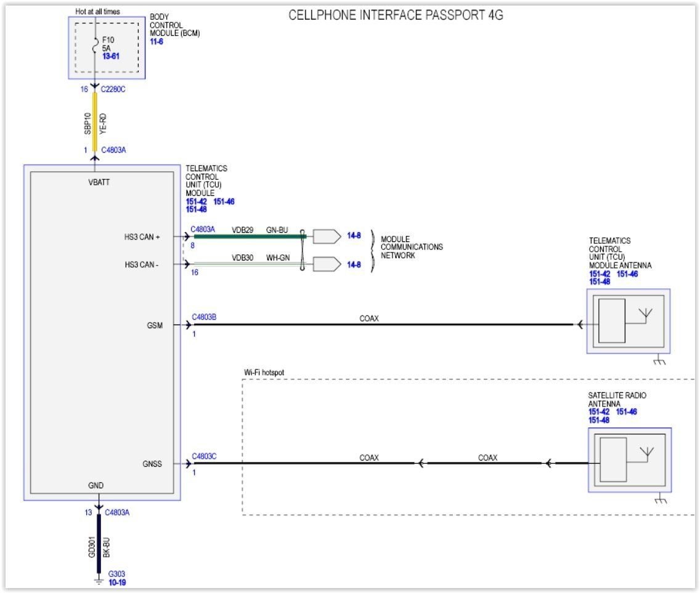Click the GD301 BK-BU ground wire
Viewport: 700px width, 593px height.
click(99, 545)
